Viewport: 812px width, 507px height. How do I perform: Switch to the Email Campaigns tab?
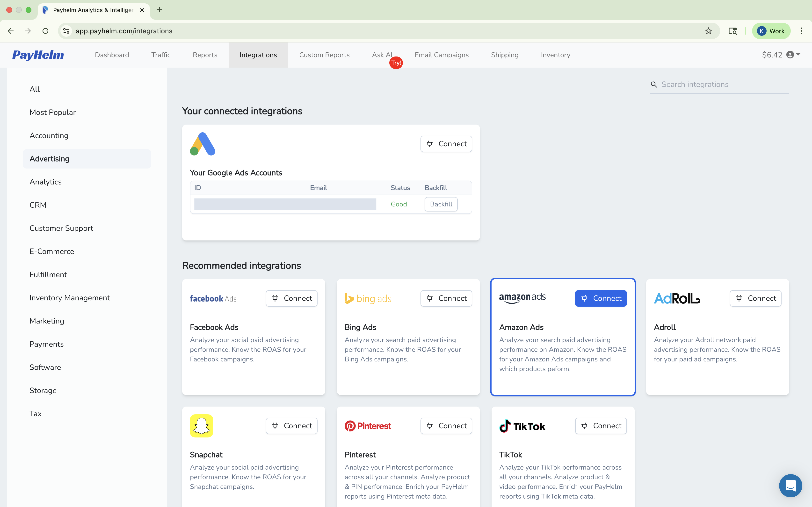(442, 55)
